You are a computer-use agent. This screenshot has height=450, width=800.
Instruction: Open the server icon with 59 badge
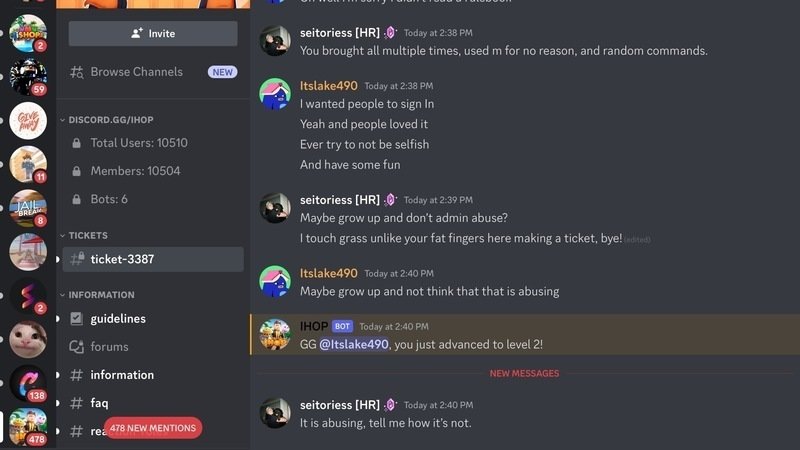click(x=28, y=77)
